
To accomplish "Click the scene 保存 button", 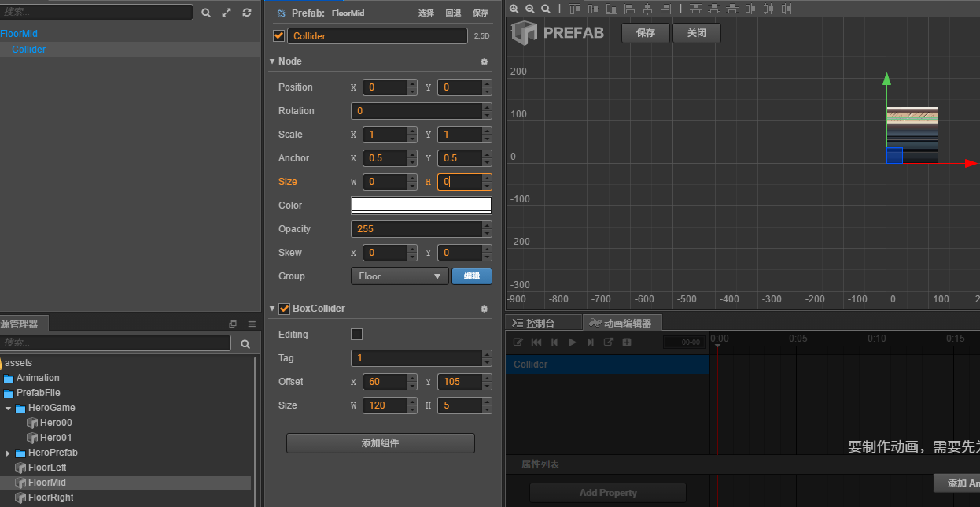I will point(646,33).
